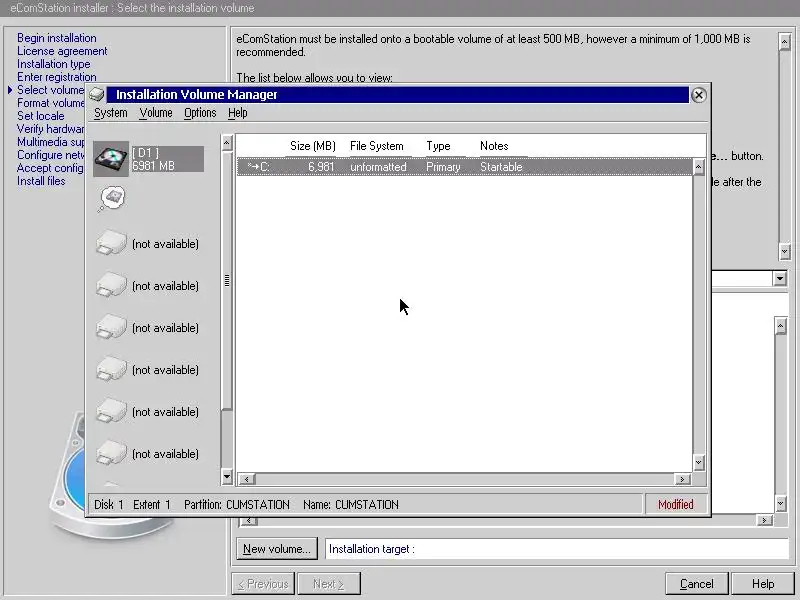Click the 6,981 size cell
800x600 pixels.
tap(321, 167)
